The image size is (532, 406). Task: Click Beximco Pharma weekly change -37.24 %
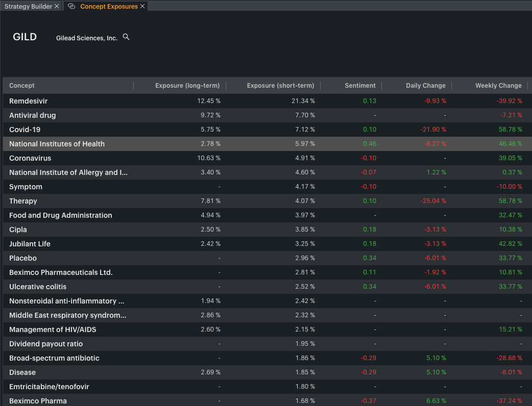(x=509, y=401)
